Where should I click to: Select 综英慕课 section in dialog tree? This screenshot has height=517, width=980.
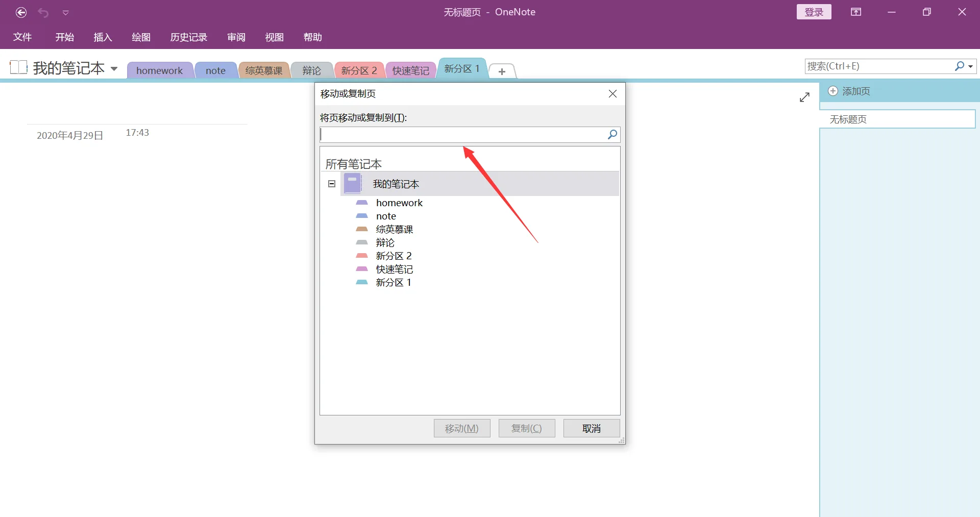[x=395, y=230]
